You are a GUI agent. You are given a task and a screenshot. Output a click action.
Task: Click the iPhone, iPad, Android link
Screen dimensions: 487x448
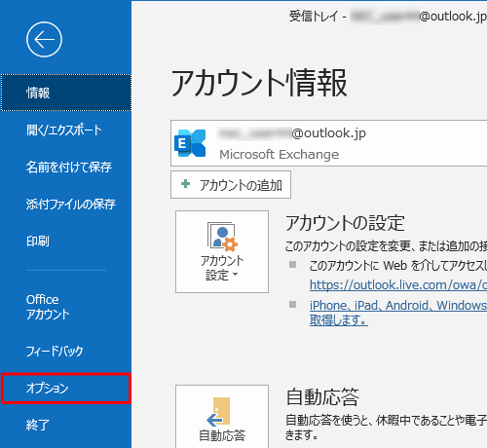[x=398, y=306]
